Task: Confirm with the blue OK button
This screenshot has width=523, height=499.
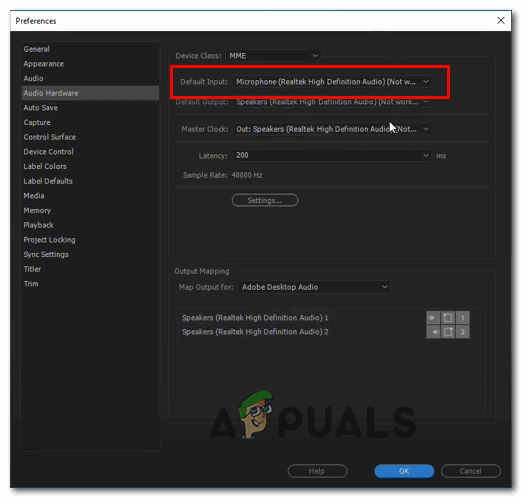Action: click(404, 471)
